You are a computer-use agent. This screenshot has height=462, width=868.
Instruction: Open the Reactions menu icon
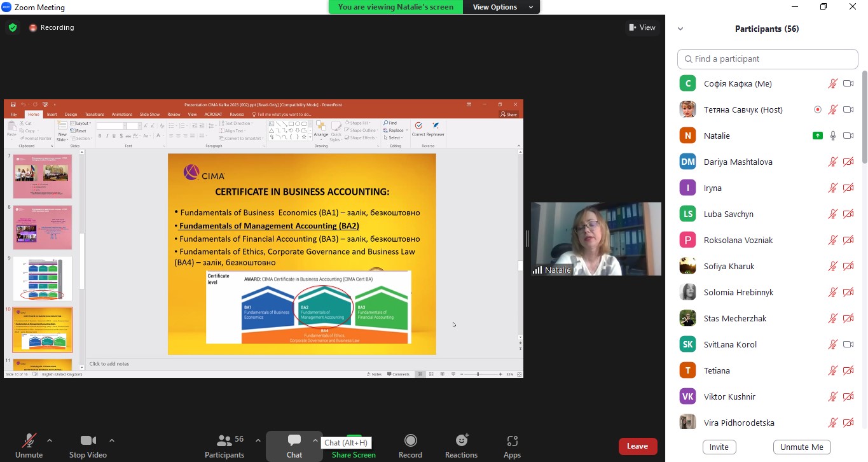pyautogui.click(x=462, y=441)
